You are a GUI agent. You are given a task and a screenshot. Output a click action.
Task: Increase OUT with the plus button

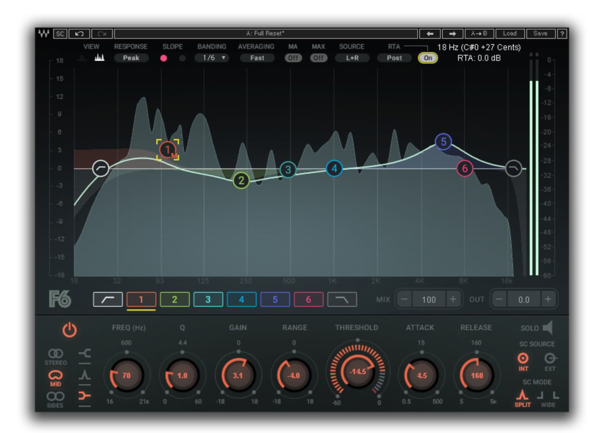click(548, 299)
